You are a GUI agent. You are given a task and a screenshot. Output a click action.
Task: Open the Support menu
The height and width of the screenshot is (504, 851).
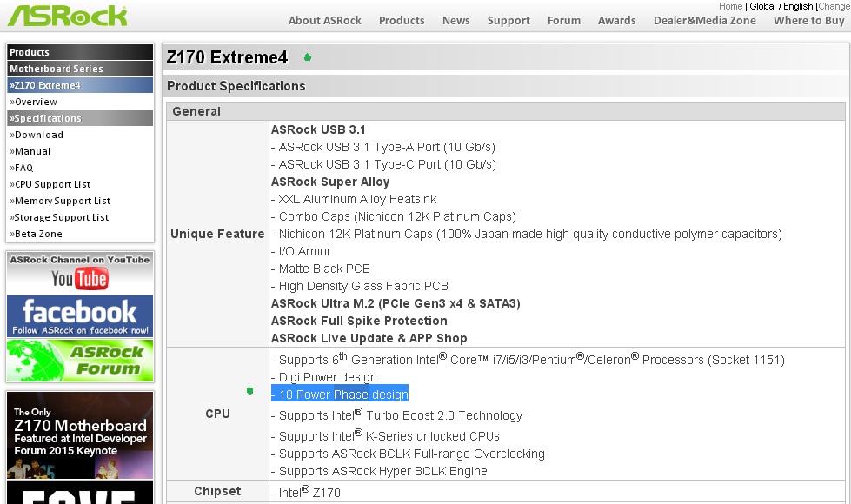pos(509,21)
